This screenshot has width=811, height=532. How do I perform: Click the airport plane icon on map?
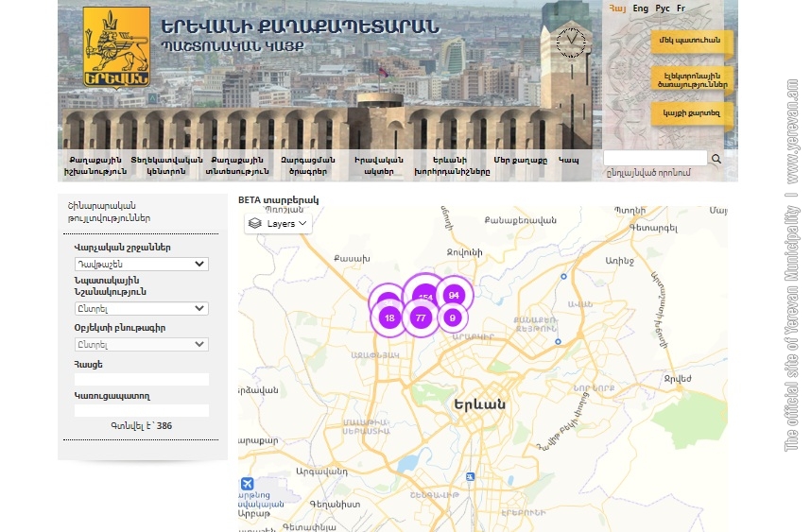[248, 484]
